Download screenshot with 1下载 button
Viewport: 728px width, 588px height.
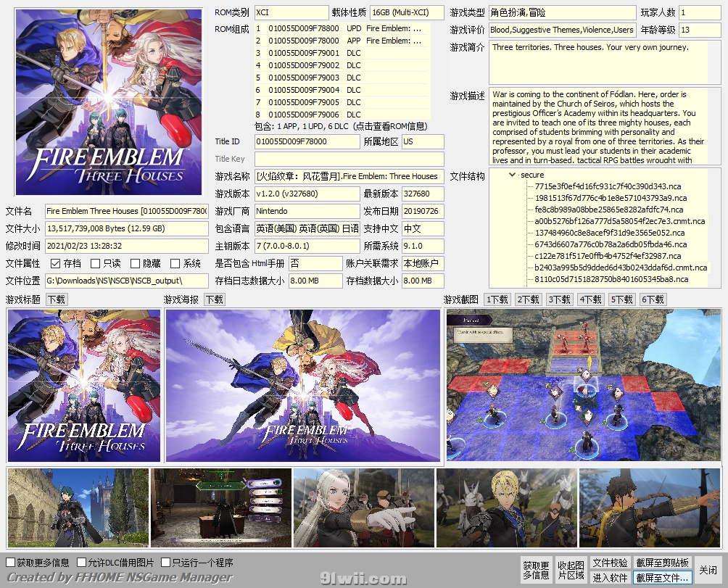497,300
